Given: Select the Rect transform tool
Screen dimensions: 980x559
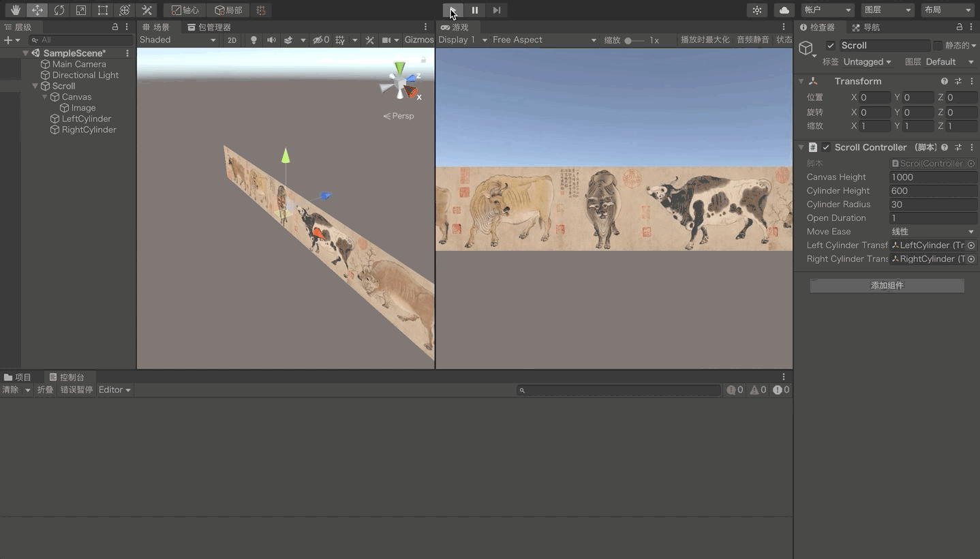Looking at the screenshot, I should [103, 10].
